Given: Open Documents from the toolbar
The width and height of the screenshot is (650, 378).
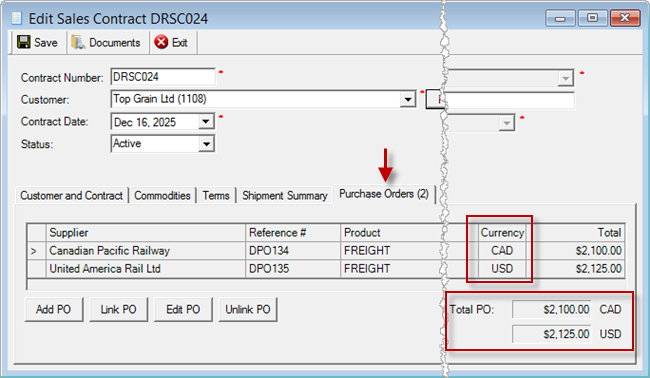Looking at the screenshot, I should [x=106, y=42].
